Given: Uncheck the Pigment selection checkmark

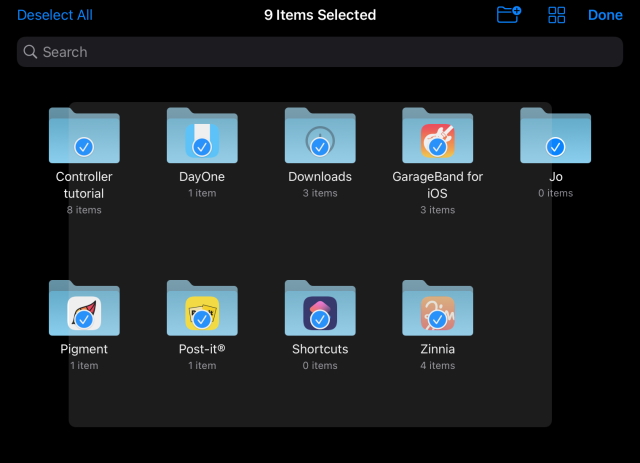Looking at the screenshot, I should pos(84,320).
